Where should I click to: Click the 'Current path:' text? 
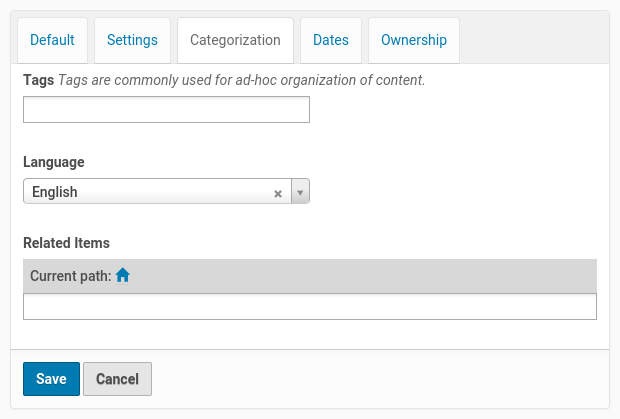(x=70, y=276)
